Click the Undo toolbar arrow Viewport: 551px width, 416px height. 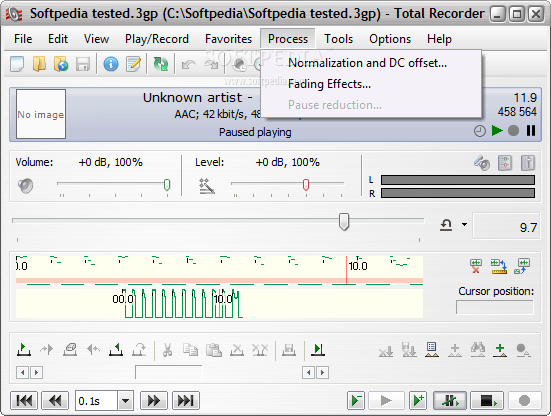tap(189, 65)
